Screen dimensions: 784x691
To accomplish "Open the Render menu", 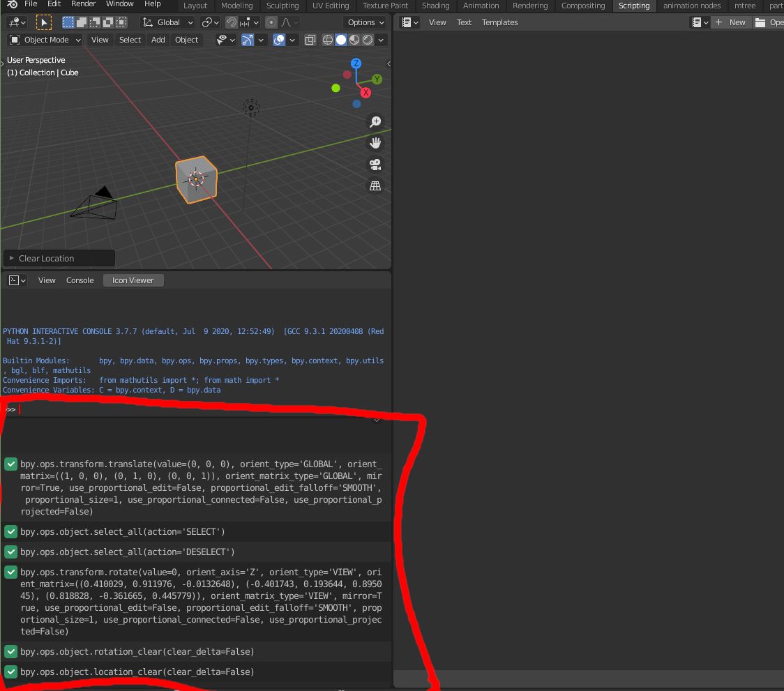I will [84, 4].
